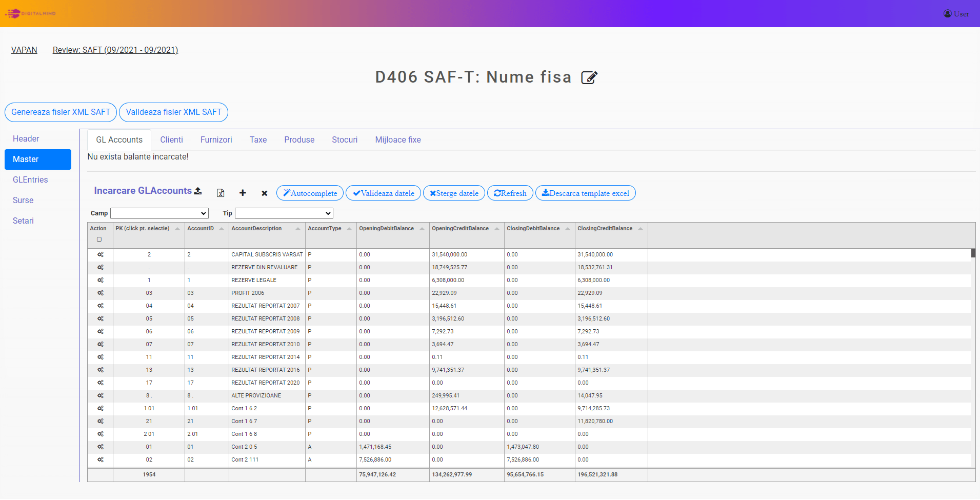
Task: Open action gears for CAPITAL SUBSCRIS VARSAT row
Action: 101,255
